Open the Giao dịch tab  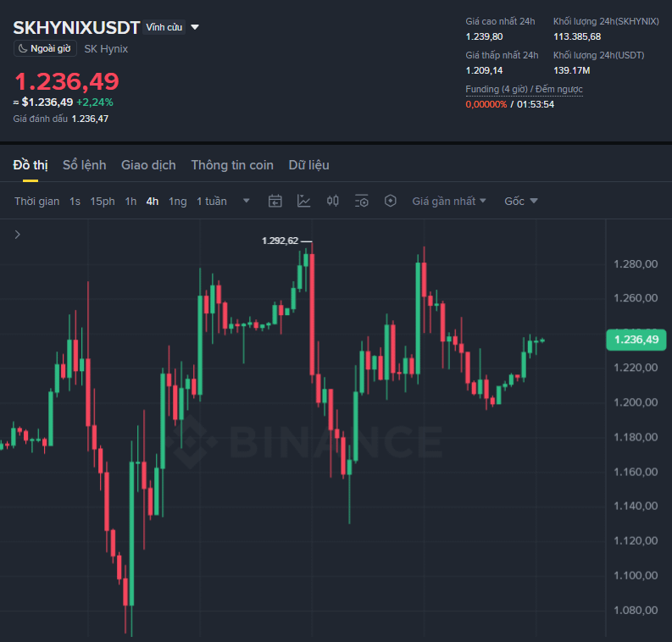pos(148,165)
